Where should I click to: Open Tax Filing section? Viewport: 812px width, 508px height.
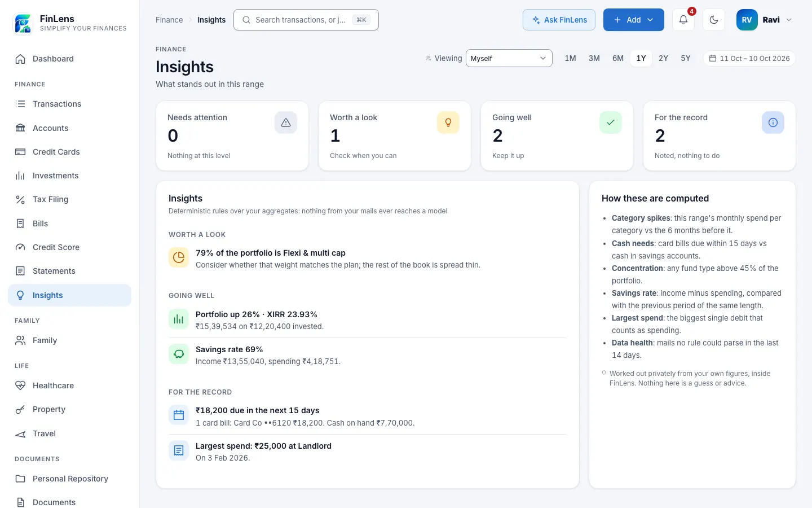click(70, 199)
